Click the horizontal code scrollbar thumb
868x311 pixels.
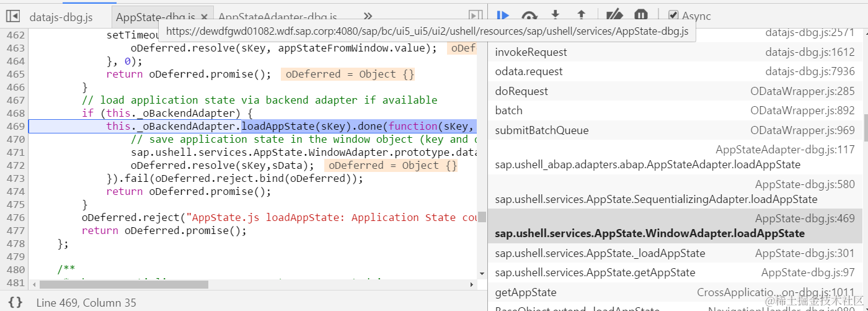[x=123, y=284]
